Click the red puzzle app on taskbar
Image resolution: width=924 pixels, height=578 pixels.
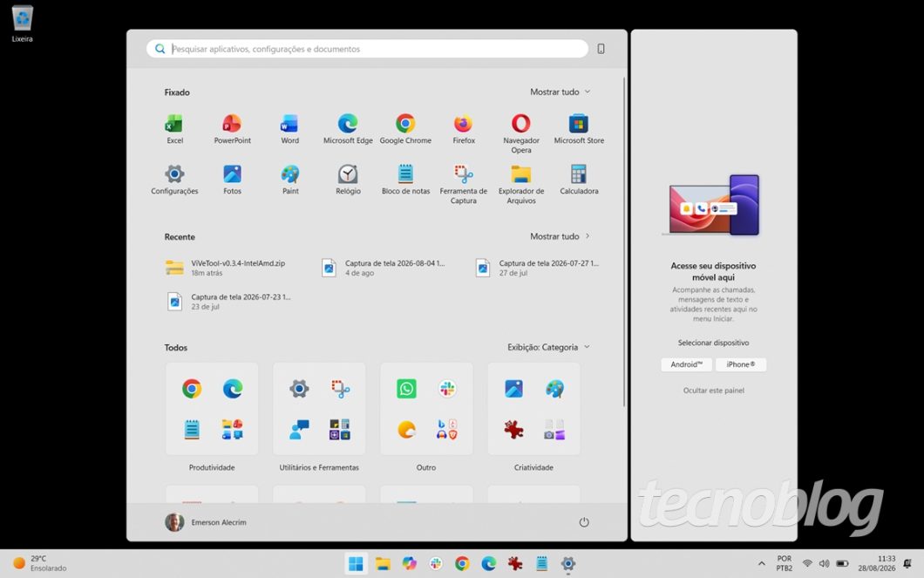coord(515,564)
